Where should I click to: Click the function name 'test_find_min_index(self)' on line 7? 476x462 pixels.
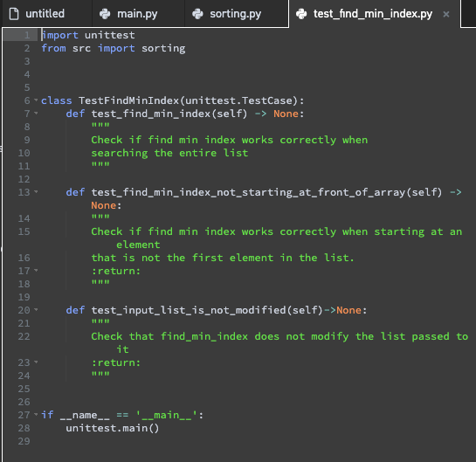pyautogui.click(x=169, y=114)
